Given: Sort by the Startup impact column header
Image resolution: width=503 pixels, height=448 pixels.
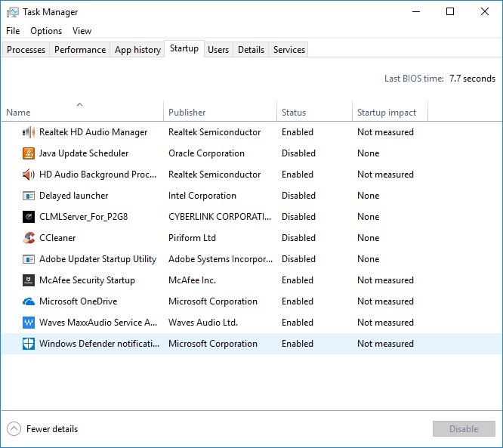Looking at the screenshot, I should [x=390, y=112].
